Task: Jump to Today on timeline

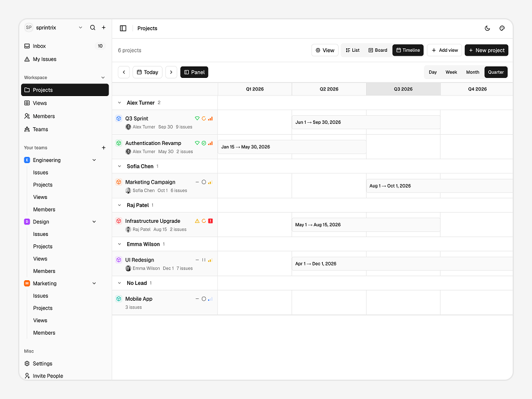Action: tap(147, 72)
